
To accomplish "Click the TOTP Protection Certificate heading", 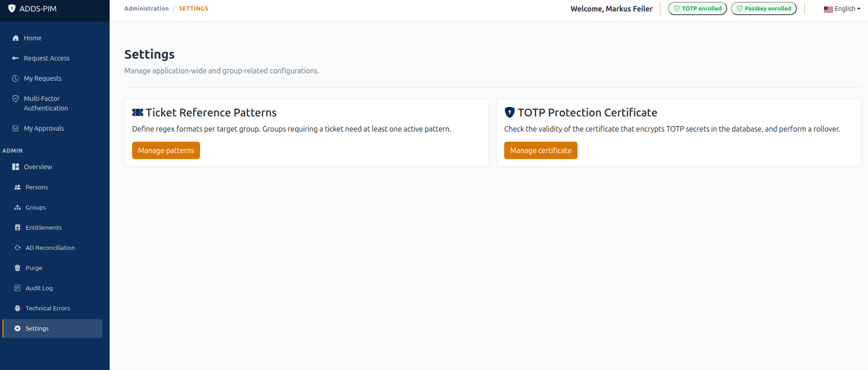I will point(587,112).
